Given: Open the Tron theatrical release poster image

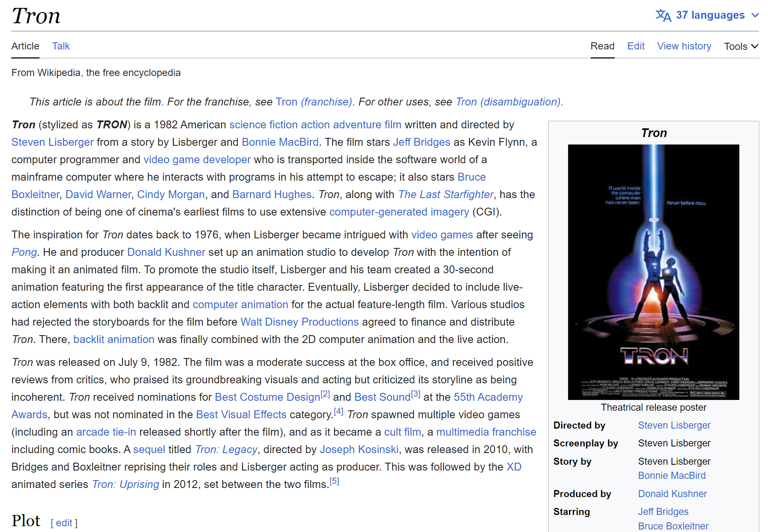Looking at the screenshot, I should pos(653,272).
